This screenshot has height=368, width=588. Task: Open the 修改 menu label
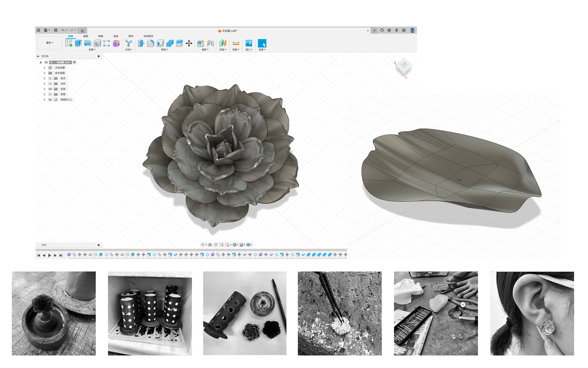(x=164, y=50)
